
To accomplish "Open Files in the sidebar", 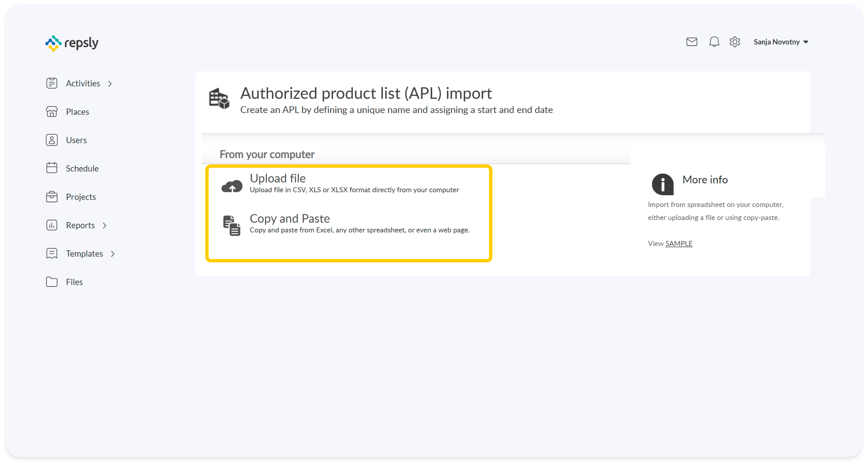I will coord(74,282).
